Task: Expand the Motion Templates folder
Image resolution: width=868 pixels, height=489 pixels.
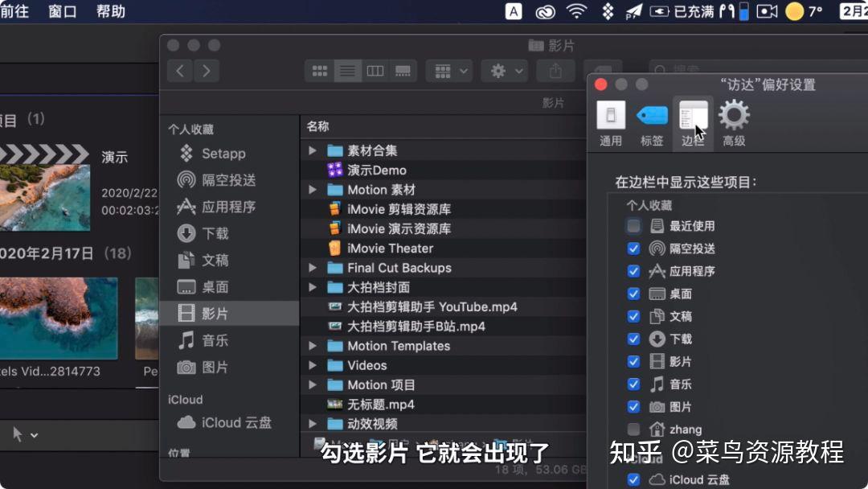Action: pos(312,346)
